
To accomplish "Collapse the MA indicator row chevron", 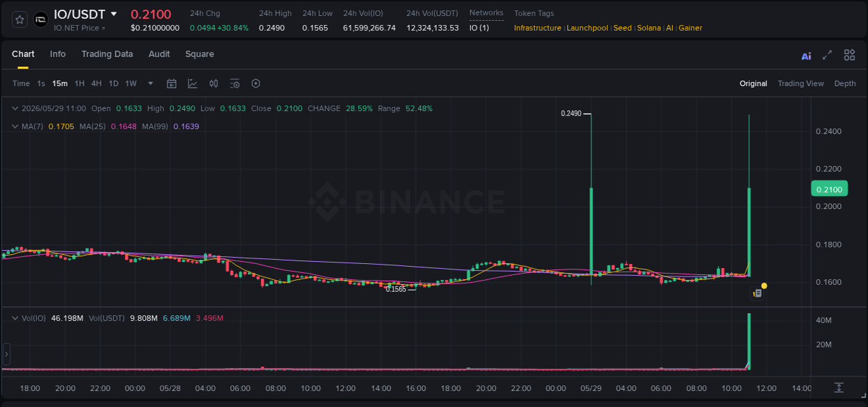I will click(15, 126).
